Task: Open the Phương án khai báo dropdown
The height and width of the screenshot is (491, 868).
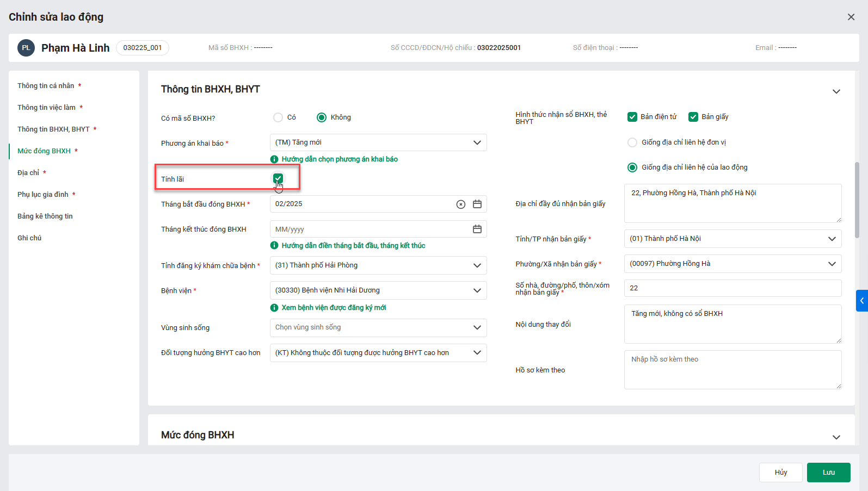Action: point(378,142)
